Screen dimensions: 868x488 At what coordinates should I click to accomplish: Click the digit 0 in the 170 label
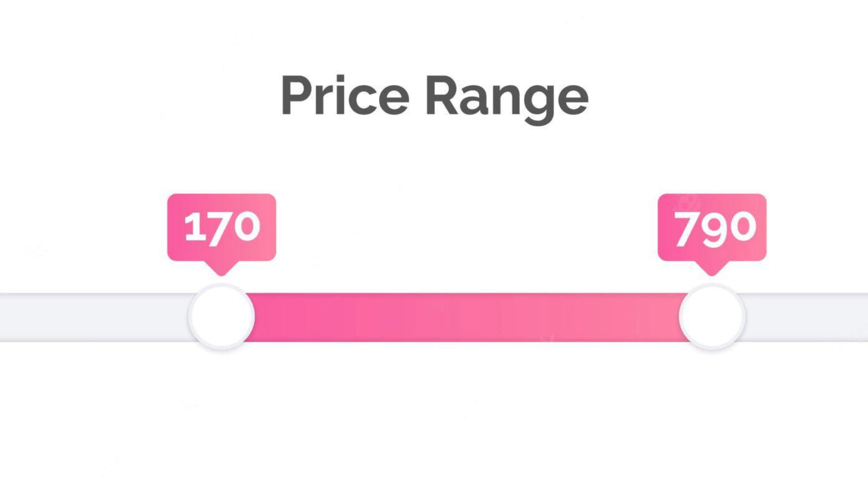point(248,227)
